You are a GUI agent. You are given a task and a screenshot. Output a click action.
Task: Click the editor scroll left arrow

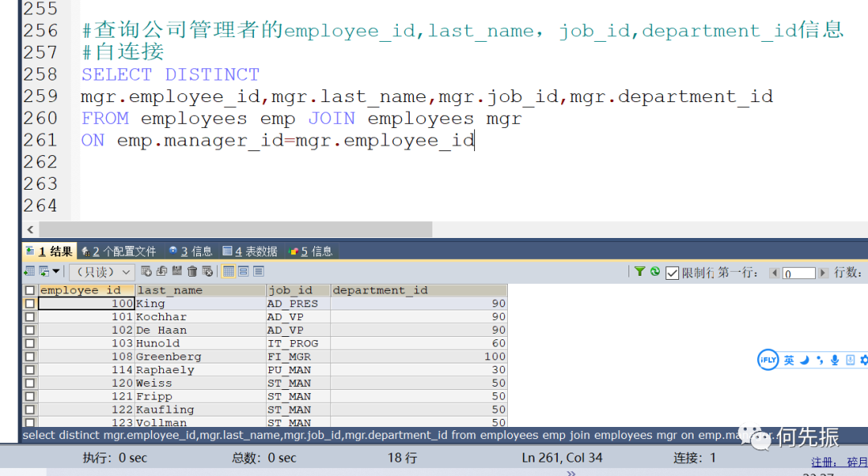[31, 229]
